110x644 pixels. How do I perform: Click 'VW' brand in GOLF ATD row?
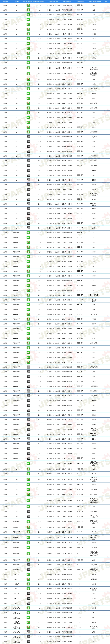click(x=5, y=598)
